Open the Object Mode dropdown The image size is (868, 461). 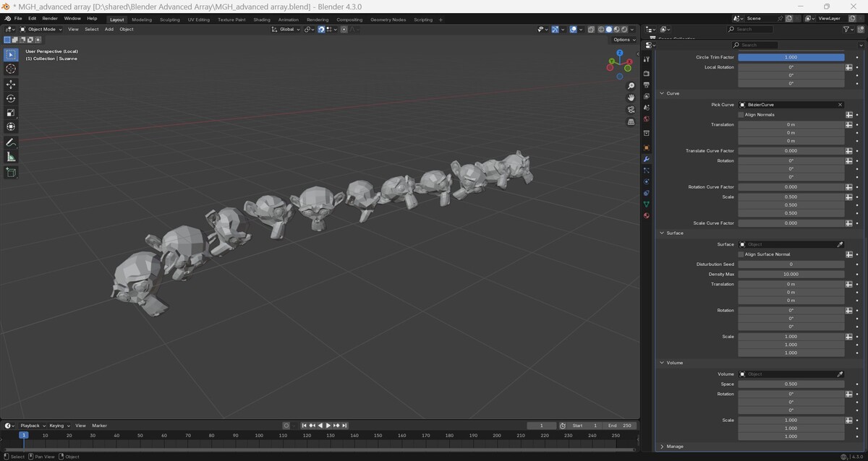(x=40, y=30)
